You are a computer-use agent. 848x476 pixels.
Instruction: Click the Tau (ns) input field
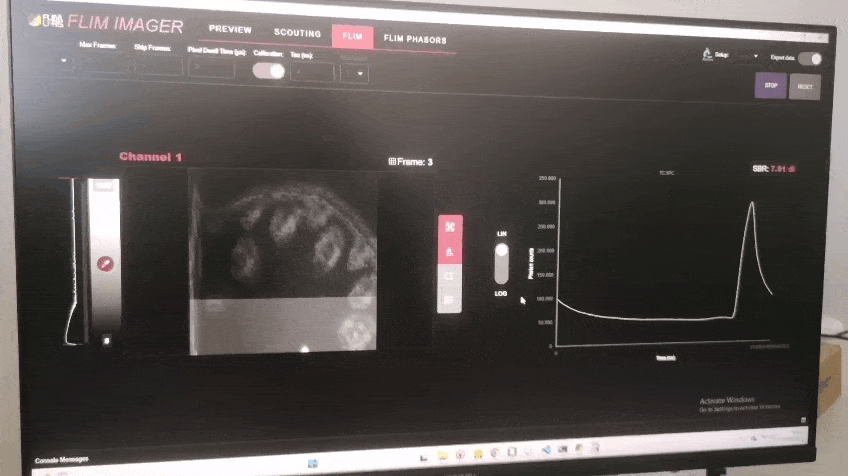click(x=312, y=72)
